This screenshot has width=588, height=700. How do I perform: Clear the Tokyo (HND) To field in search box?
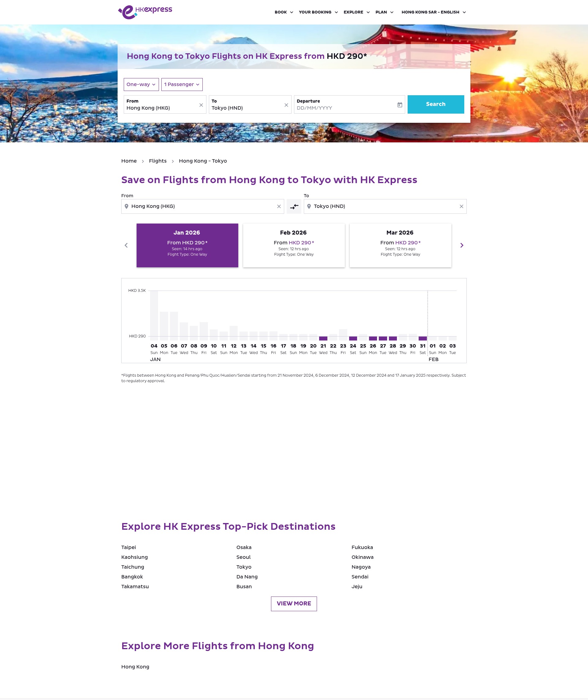286,105
